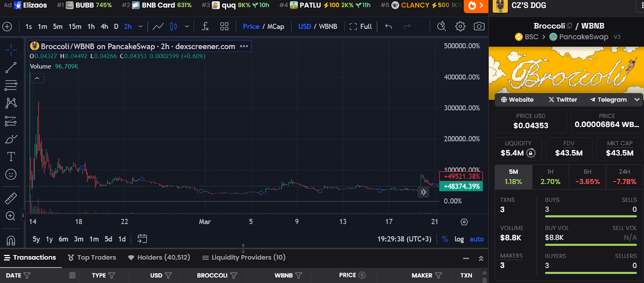The image size is (644, 283).
Task: Toggle auto price scale
Action: [x=477, y=239]
